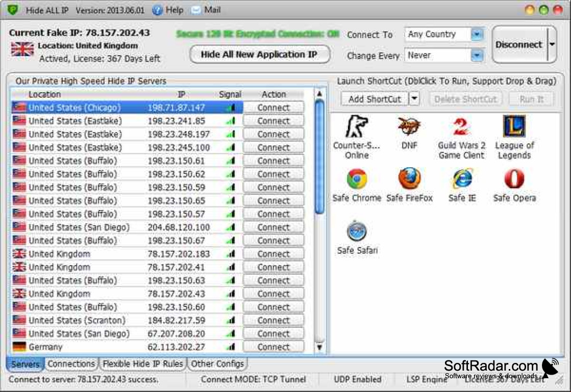Click the server list scrollbar thumb
The image size is (571, 392).
tap(319, 158)
